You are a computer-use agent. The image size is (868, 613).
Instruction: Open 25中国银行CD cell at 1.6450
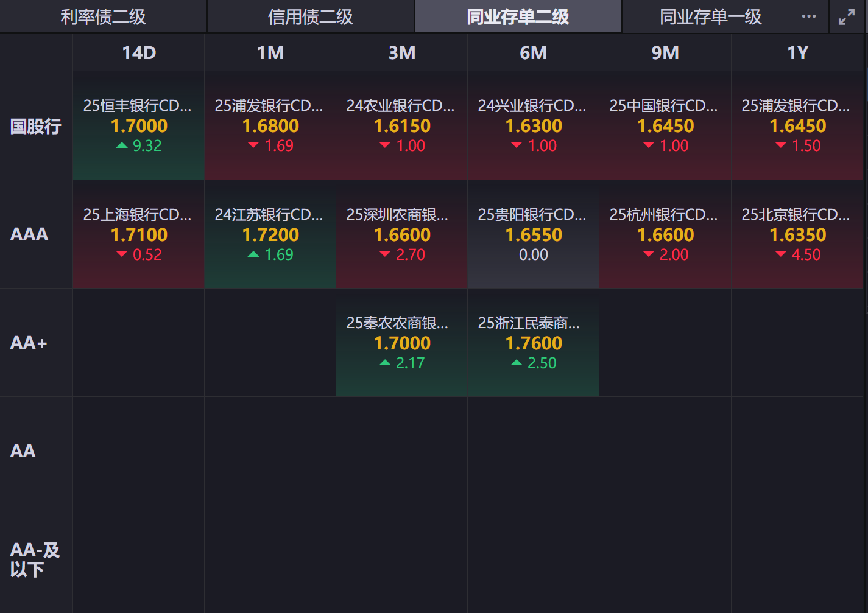click(665, 125)
